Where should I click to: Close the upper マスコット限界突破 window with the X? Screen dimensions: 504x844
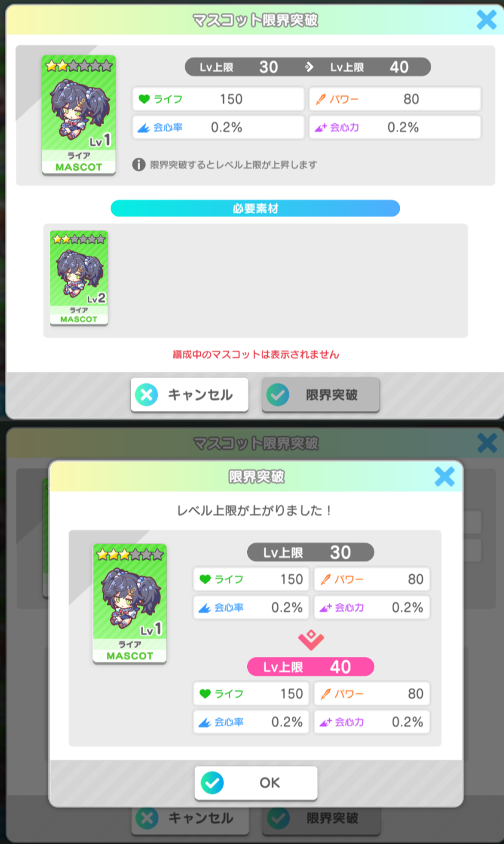pos(487,20)
